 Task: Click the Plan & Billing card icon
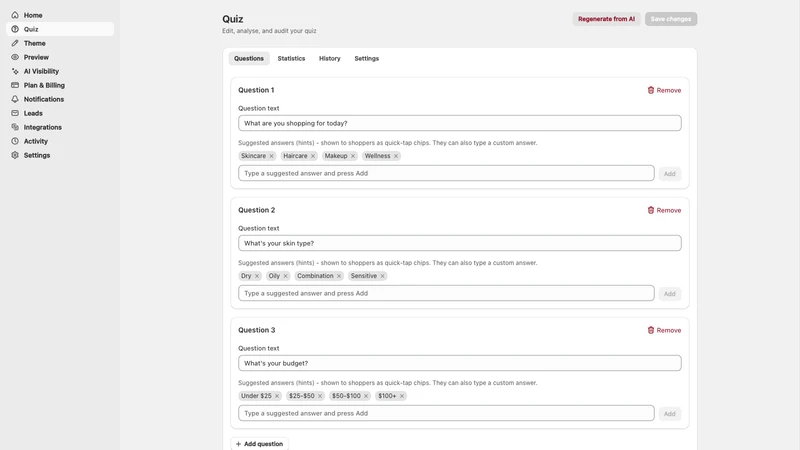point(15,85)
